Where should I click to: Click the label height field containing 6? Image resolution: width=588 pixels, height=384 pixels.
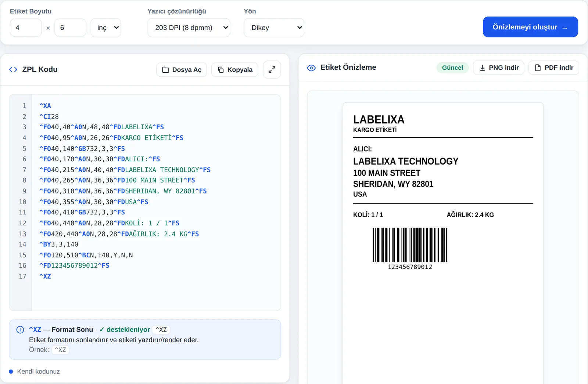pyautogui.click(x=70, y=28)
